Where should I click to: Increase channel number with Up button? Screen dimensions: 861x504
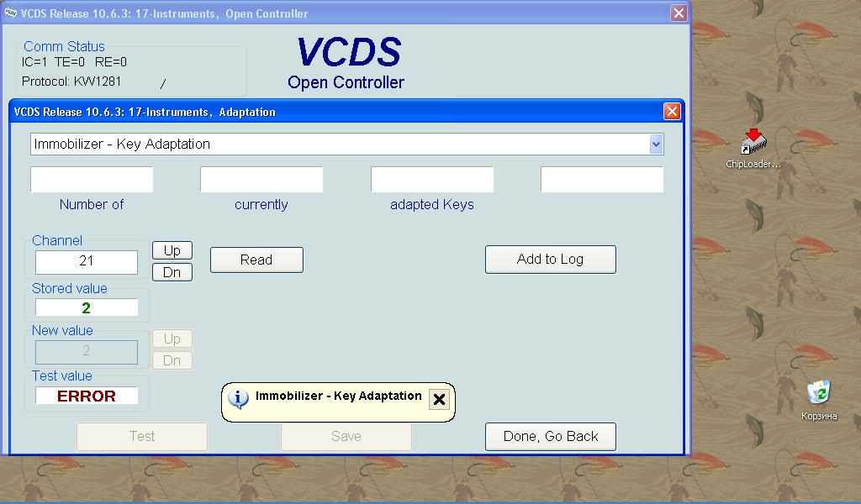(172, 250)
